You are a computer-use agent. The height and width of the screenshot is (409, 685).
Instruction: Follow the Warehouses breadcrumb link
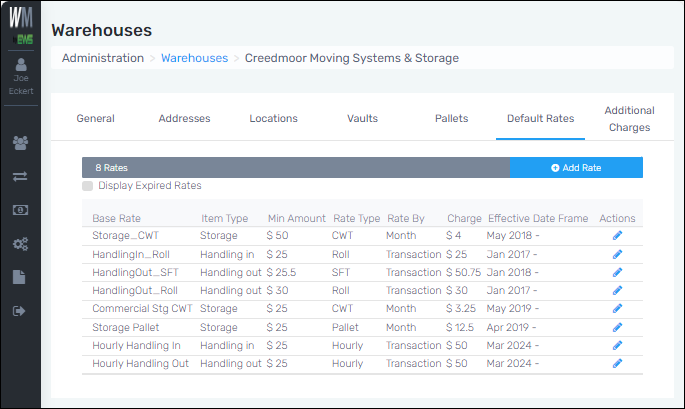[194, 58]
